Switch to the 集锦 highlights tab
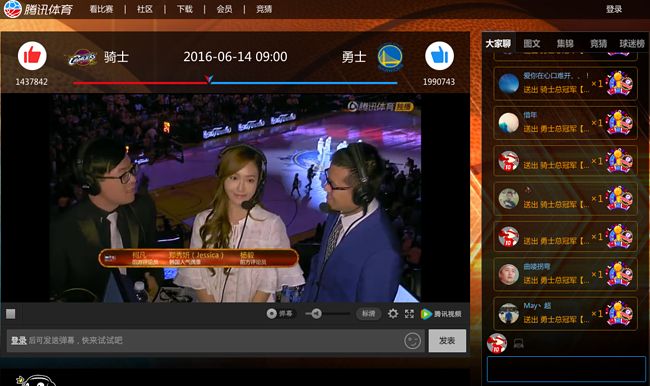Screen dimensions: 650x386 [565, 44]
